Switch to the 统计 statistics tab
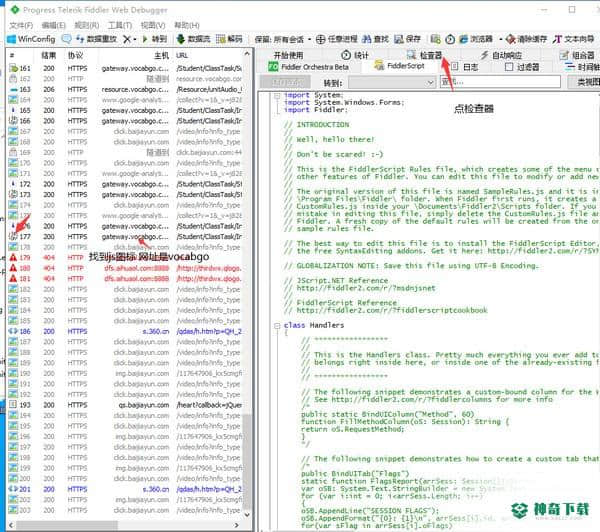Viewport: 600px width, 532px height. [x=355, y=55]
